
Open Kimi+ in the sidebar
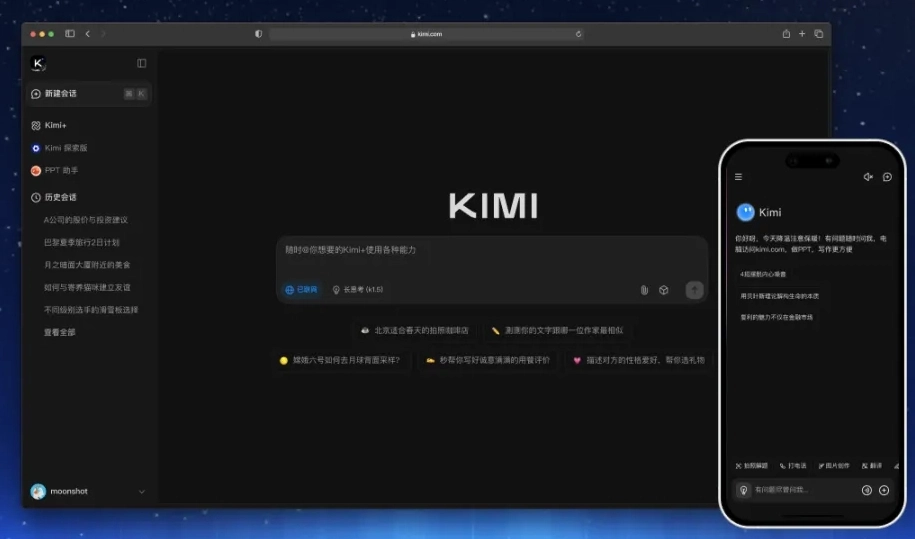(55, 125)
